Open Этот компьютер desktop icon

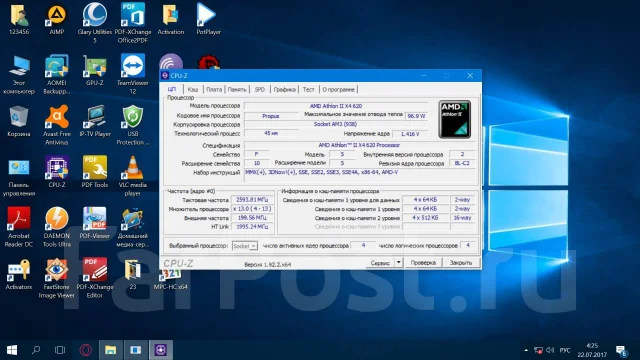pyautogui.click(x=19, y=75)
